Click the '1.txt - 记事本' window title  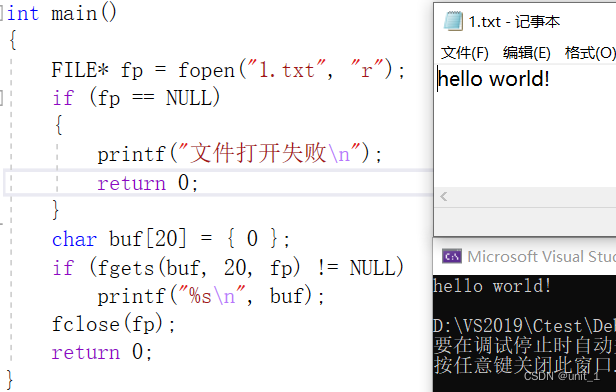[x=514, y=22]
